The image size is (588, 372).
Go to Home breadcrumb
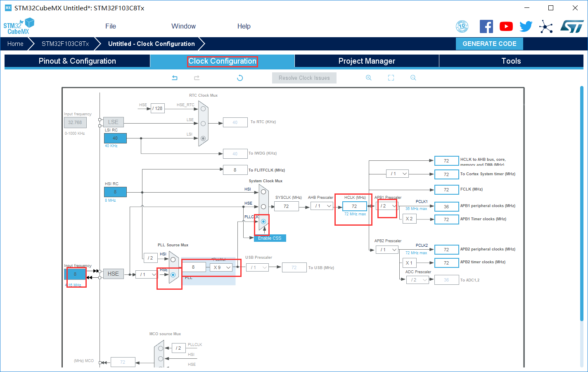15,44
